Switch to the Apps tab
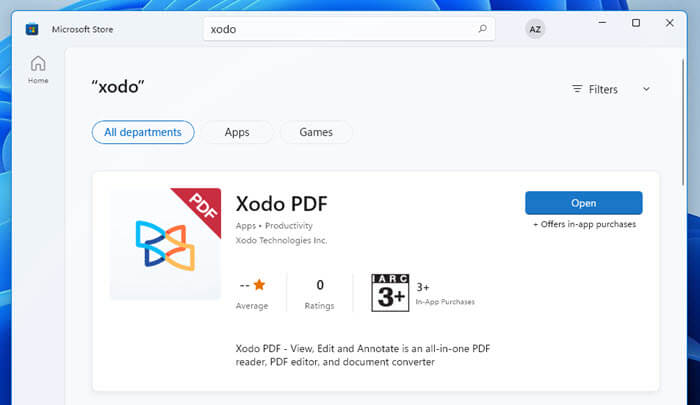The image size is (700, 405). pos(237,132)
